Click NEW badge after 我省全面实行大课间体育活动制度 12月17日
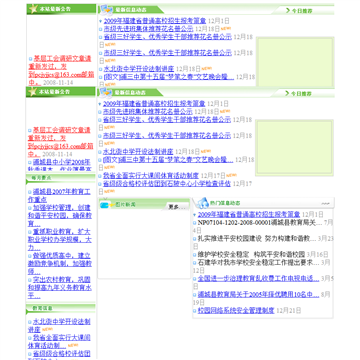The height and width of the screenshot is (360, 360). click(x=231, y=175)
